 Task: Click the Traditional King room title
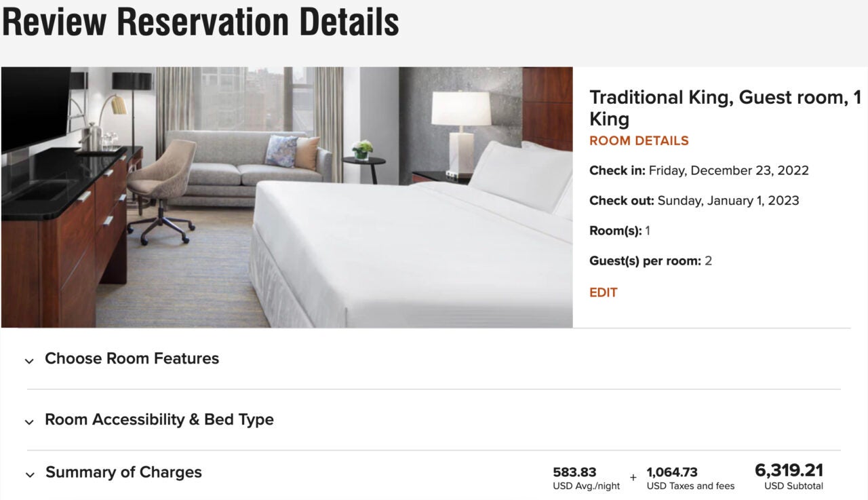(x=724, y=108)
